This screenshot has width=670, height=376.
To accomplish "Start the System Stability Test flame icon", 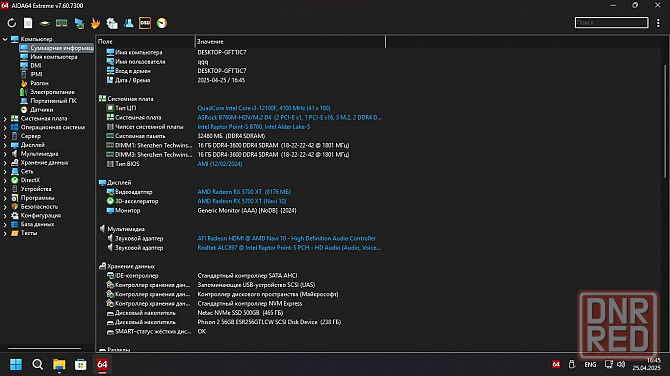I will point(95,23).
